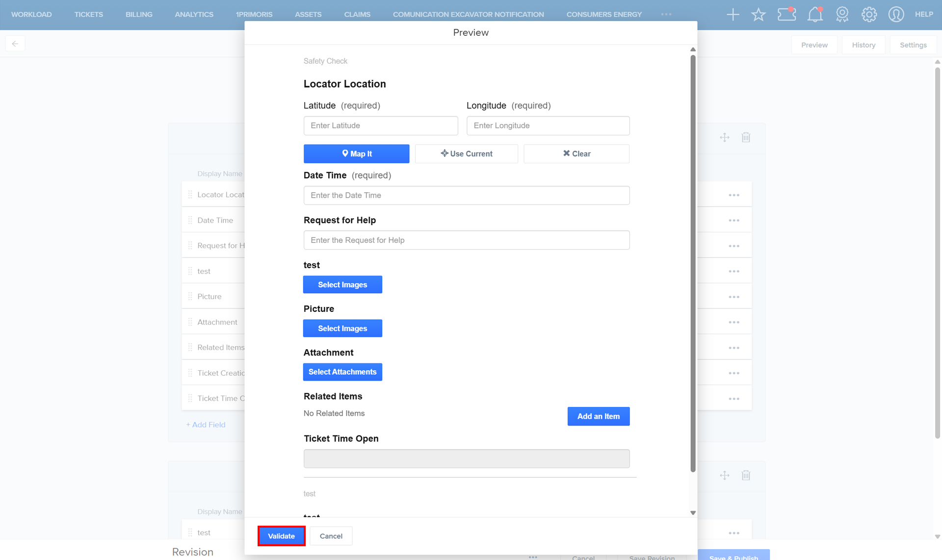The width and height of the screenshot is (942, 560).
Task: Switch to the History tab
Action: (863, 45)
